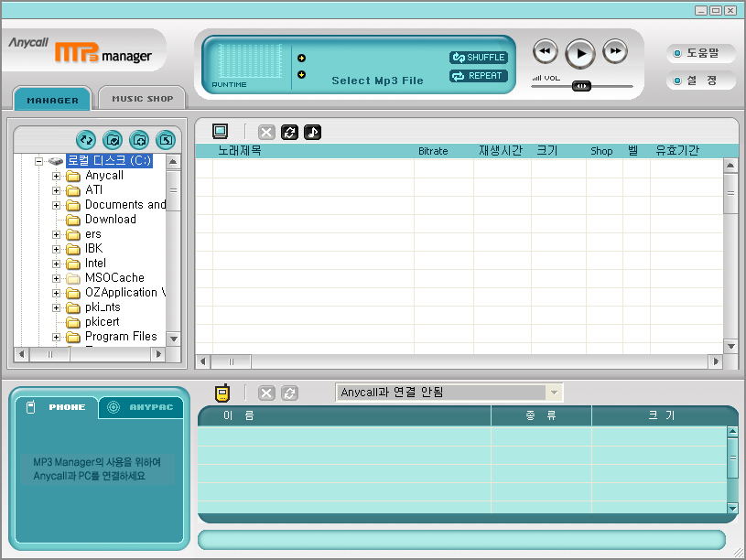
Task: Expand the Anycall folder node
Action: [56, 176]
